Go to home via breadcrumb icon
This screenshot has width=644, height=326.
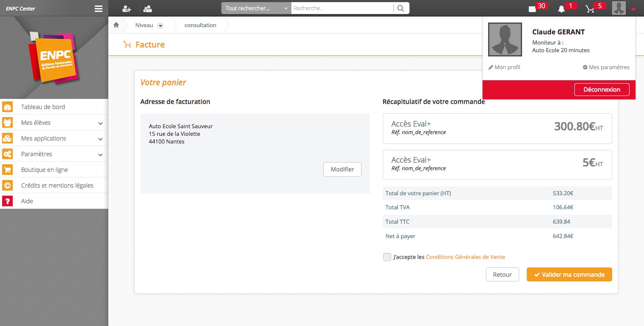pos(116,25)
